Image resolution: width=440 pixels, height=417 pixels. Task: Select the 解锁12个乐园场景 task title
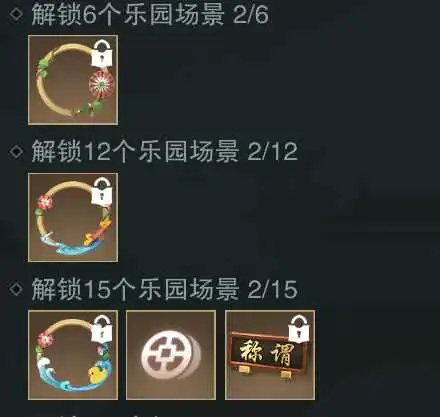click(136, 151)
